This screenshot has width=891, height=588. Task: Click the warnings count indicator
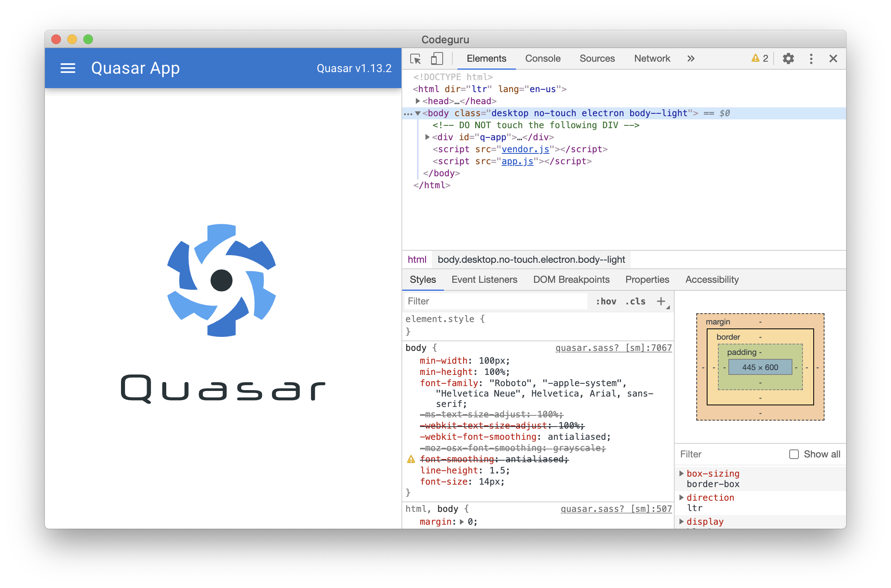tap(760, 59)
